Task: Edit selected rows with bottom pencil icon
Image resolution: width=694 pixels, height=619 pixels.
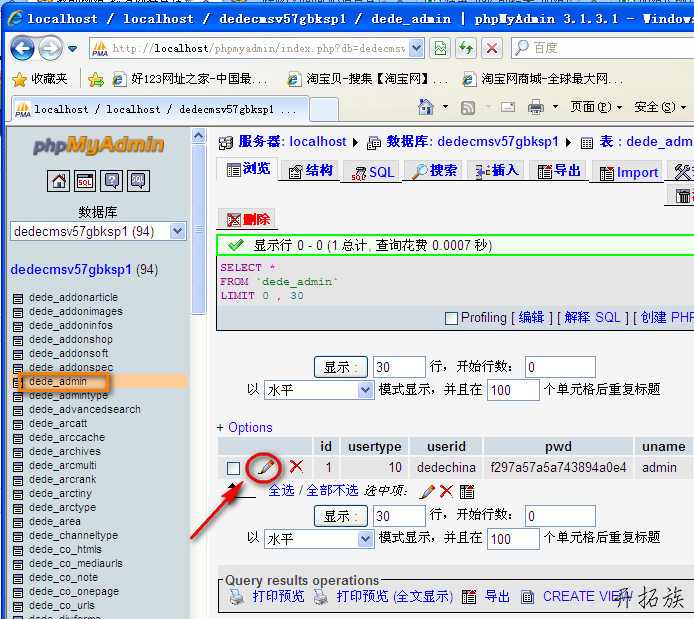Action: [427, 491]
